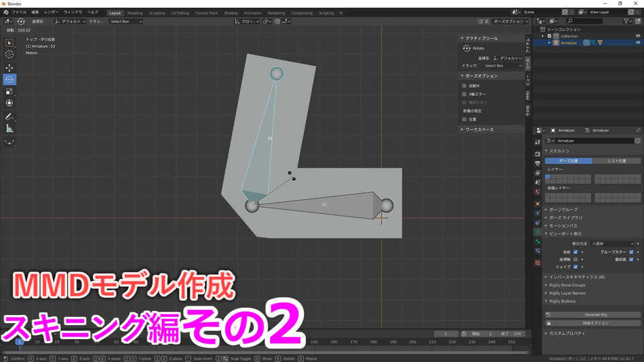The image size is (644, 362).
Task: Enable the 位置 checkbox
Action: [x=464, y=119]
